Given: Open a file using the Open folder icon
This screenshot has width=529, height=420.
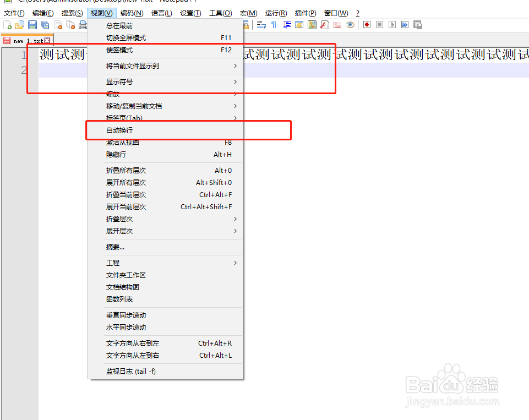Looking at the screenshot, I should coord(20,24).
